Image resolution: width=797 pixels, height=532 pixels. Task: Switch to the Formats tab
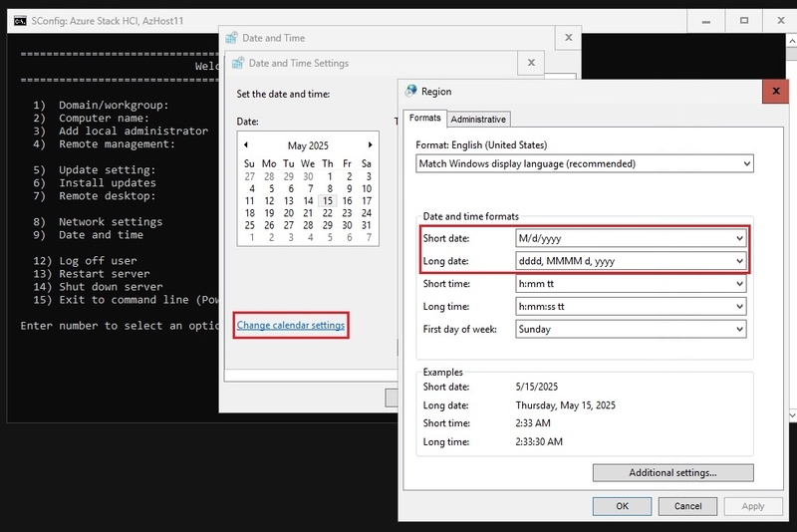click(425, 118)
